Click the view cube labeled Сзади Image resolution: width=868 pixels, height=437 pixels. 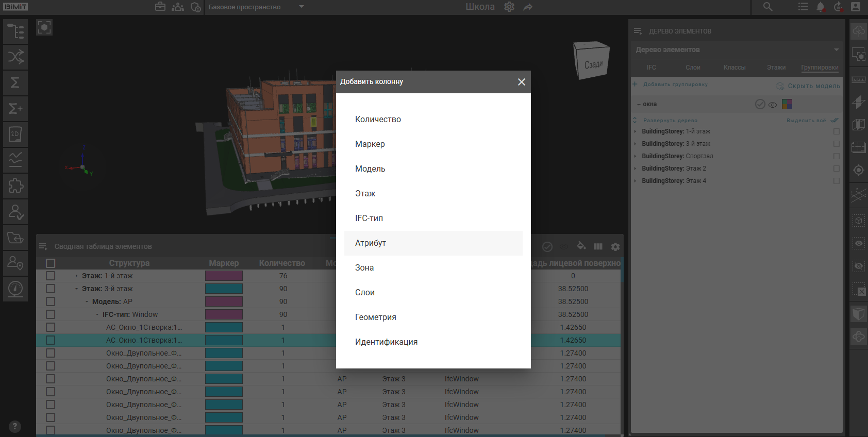pos(592,60)
